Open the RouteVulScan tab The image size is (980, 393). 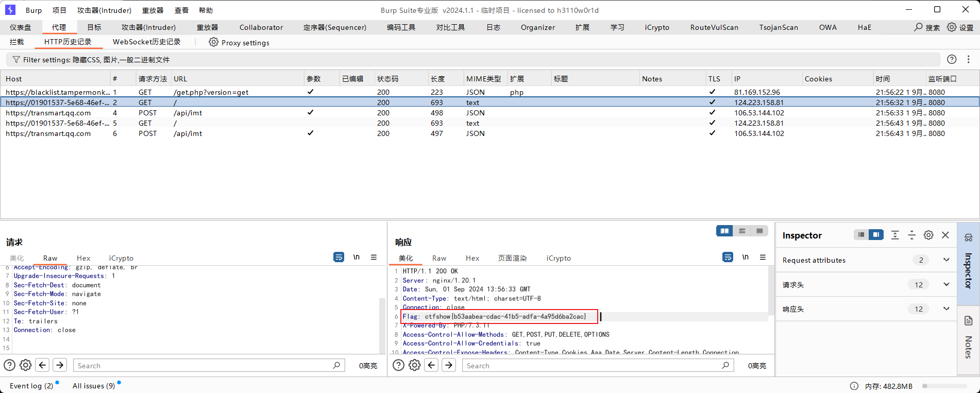pos(714,27)
